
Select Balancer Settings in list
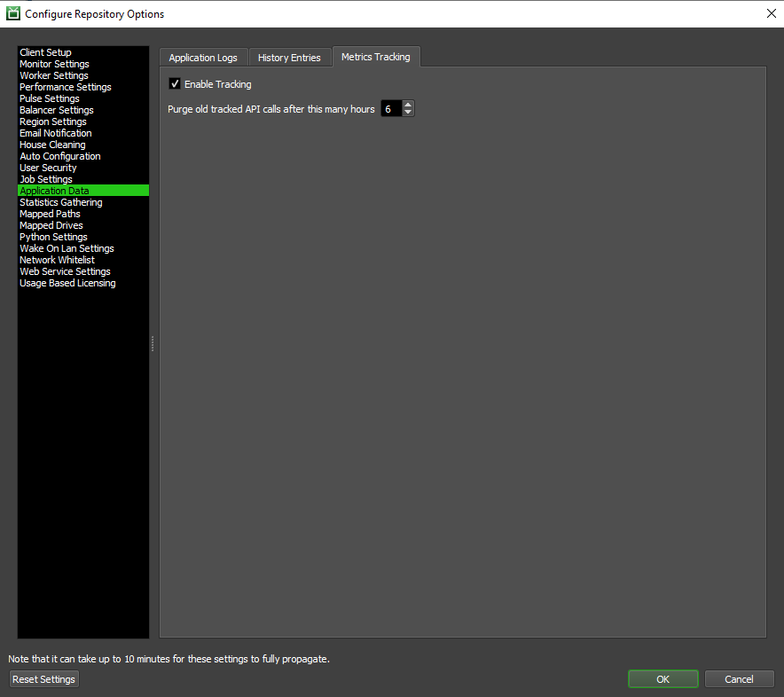(83, 110)
